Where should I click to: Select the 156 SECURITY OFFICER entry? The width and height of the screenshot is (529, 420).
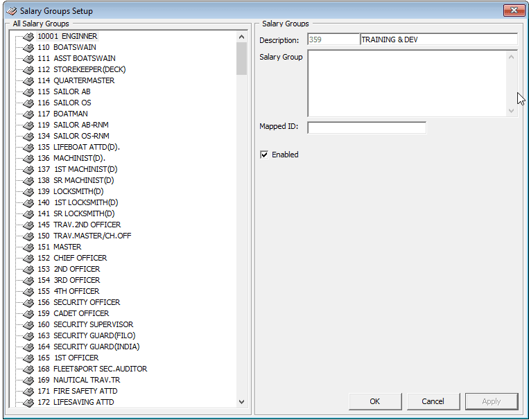coord(78,303)
